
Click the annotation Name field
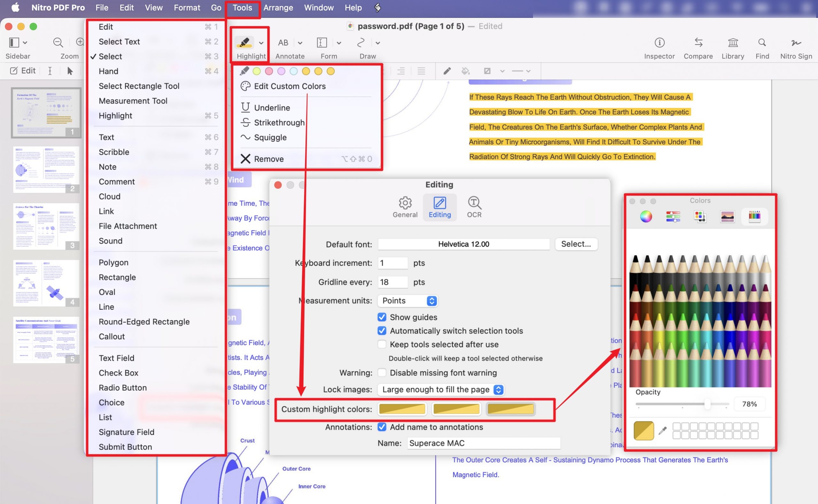click(483, 443)
